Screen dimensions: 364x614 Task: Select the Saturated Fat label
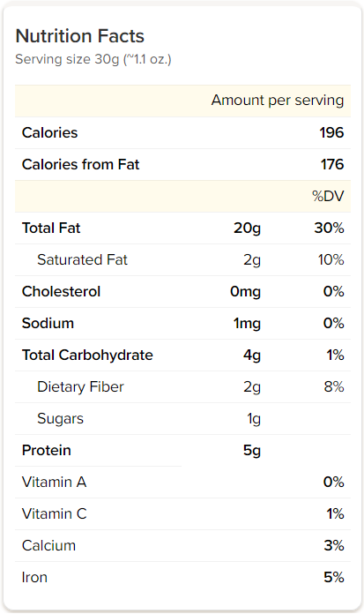click(82, 259)
